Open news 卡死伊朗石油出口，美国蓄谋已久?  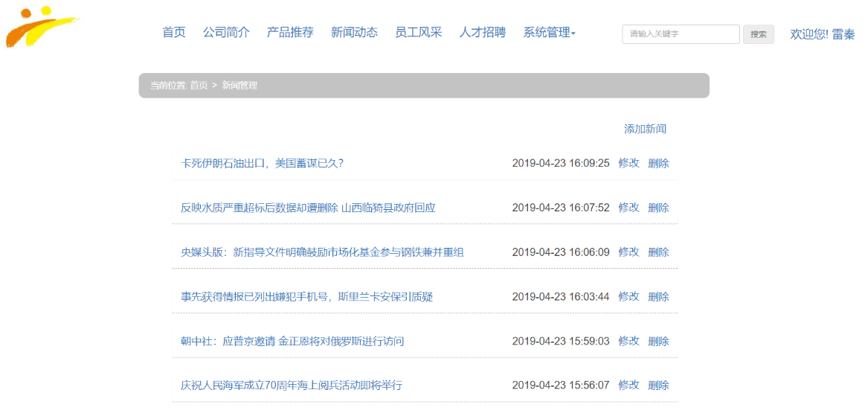(x=262, y=163)
